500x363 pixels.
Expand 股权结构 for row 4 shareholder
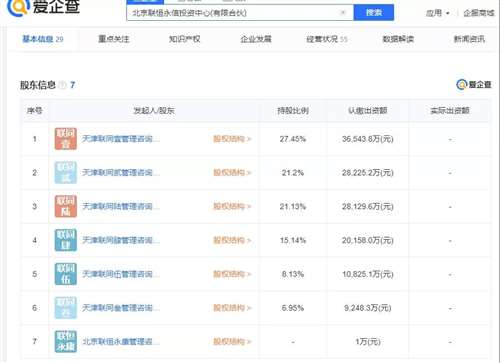point(232,240)
